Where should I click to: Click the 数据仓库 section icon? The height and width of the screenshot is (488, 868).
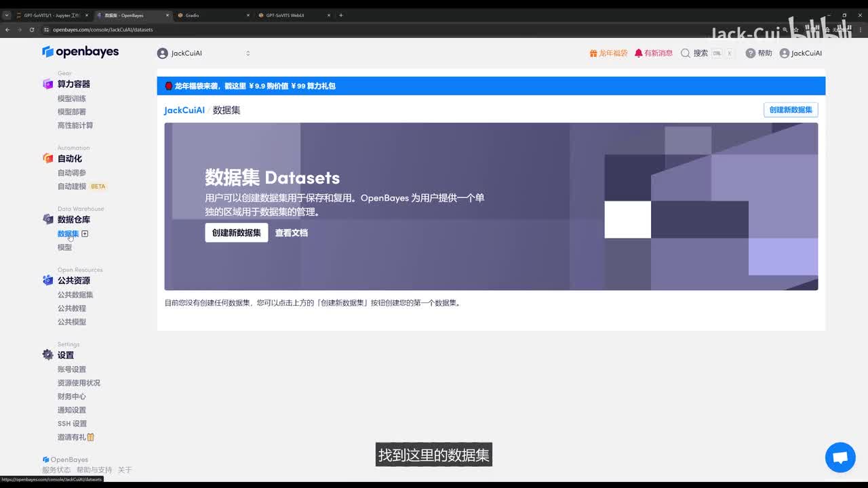click(47, 220)
